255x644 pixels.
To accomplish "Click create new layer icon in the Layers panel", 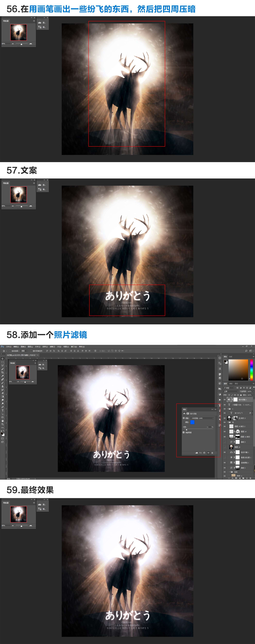I will pos(247,478).
